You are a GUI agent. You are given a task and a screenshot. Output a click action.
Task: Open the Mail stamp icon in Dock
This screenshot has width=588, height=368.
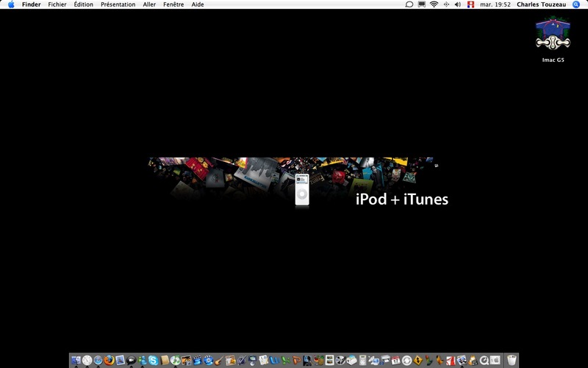coord(121,360)
